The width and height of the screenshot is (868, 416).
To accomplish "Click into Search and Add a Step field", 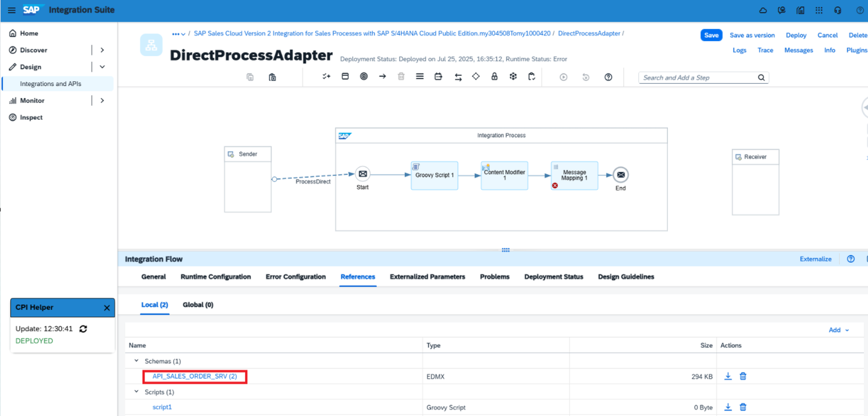I will [x=698, y=78].
